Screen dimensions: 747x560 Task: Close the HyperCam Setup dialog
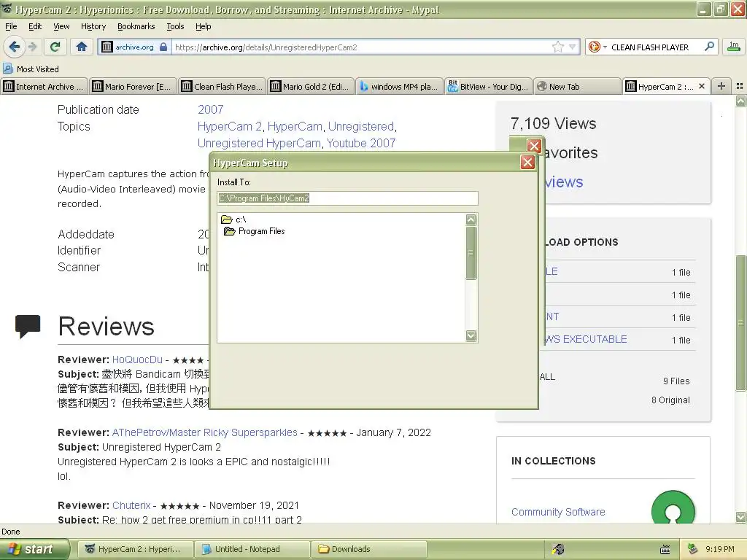pyautogui.click(x=527, y=163)
